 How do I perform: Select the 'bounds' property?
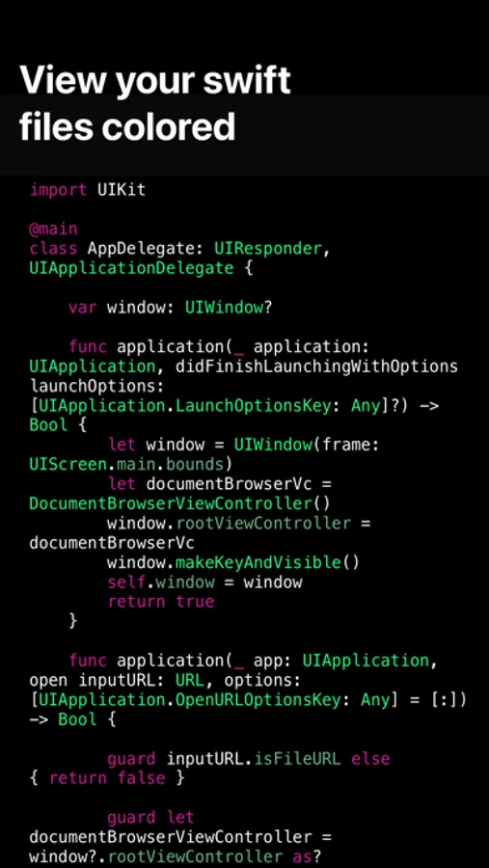(195, 464)
